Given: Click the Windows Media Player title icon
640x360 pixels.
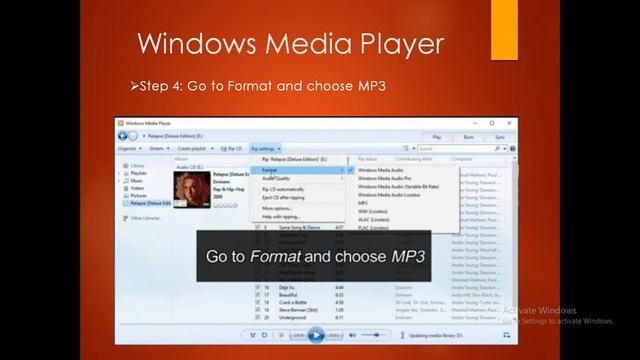Looking at the screenshot, I should click(121, 123).
